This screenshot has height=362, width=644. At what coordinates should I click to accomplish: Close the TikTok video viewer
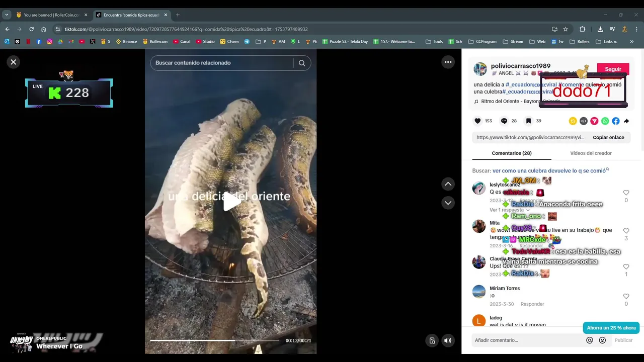click(x=14, y=62)
